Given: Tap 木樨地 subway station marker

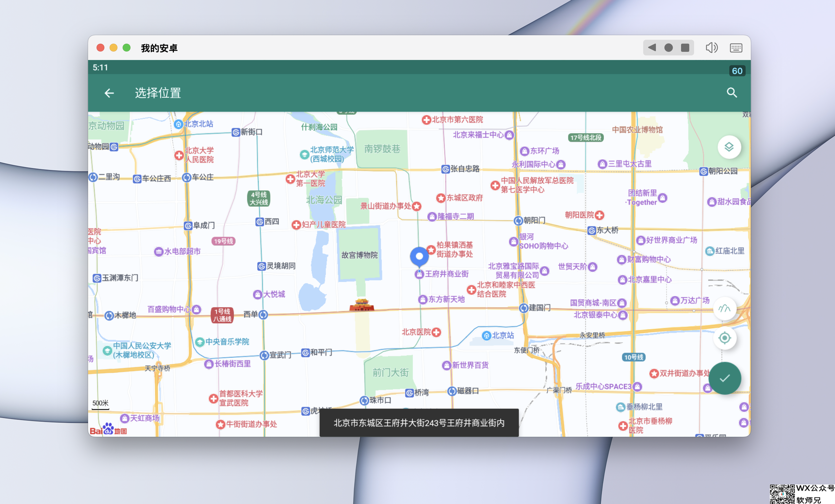Looking at the screenshot, I should point(109,315).
